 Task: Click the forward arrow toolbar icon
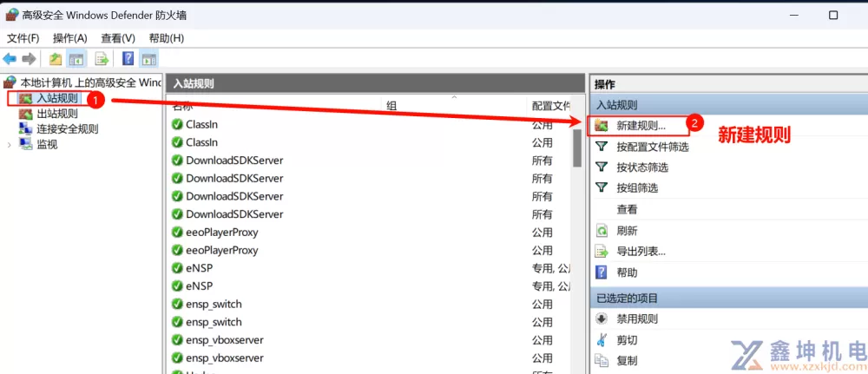[x=29, y=58]
